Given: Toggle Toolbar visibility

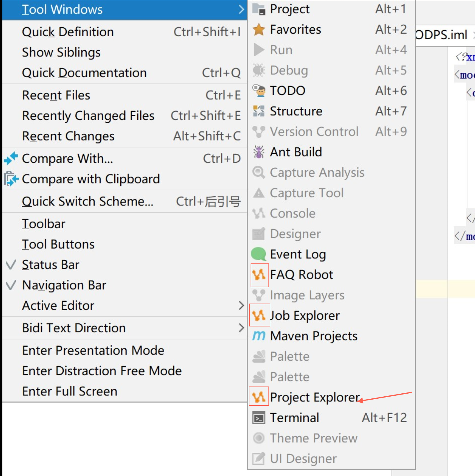Looking at the screenshot, I should pos(125,224).
